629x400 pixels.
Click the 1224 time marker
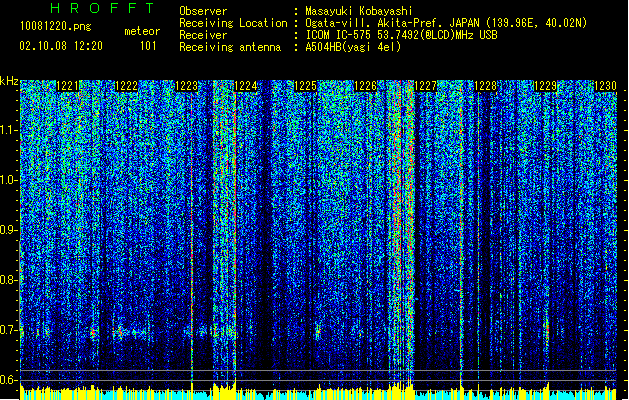coord(246,86)
